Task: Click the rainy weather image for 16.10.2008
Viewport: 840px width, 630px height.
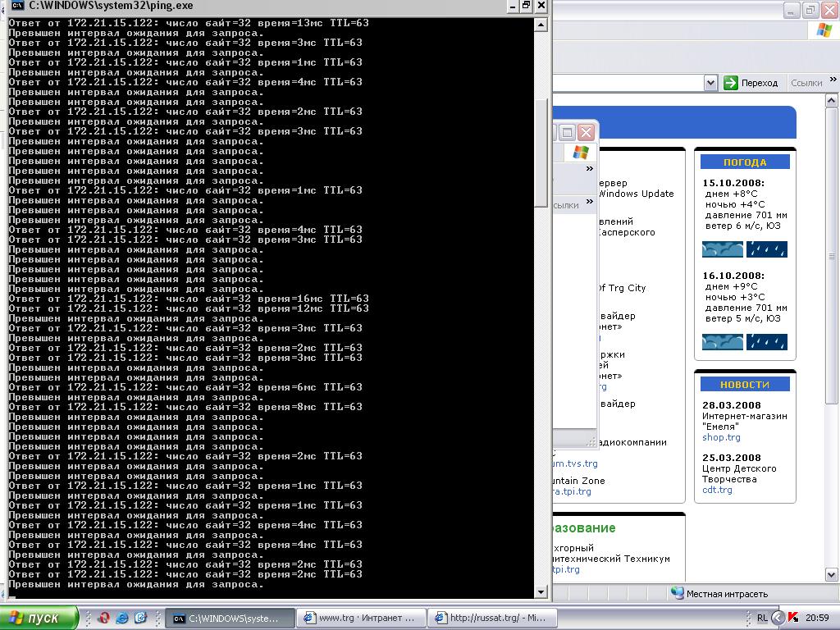Action: coord(767,341)
